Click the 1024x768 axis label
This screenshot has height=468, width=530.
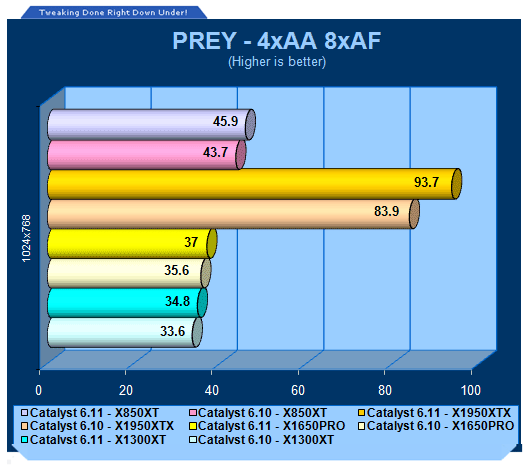coord(26,238)
